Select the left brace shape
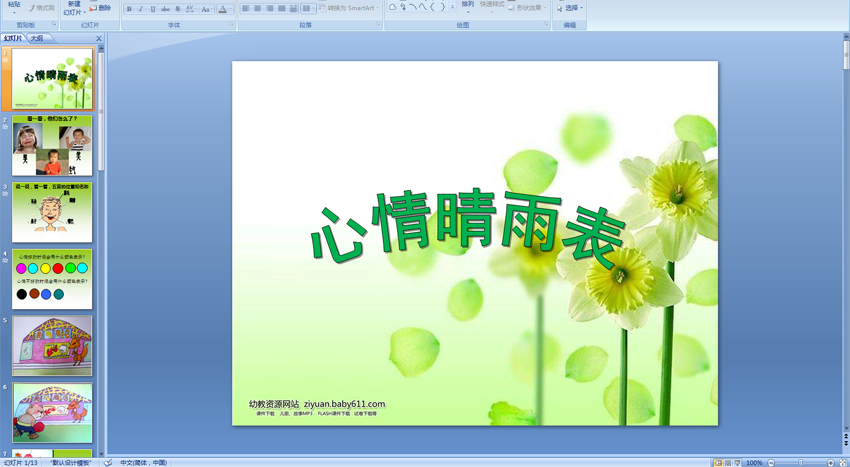The image size is (850, 467). pos(433,7)
